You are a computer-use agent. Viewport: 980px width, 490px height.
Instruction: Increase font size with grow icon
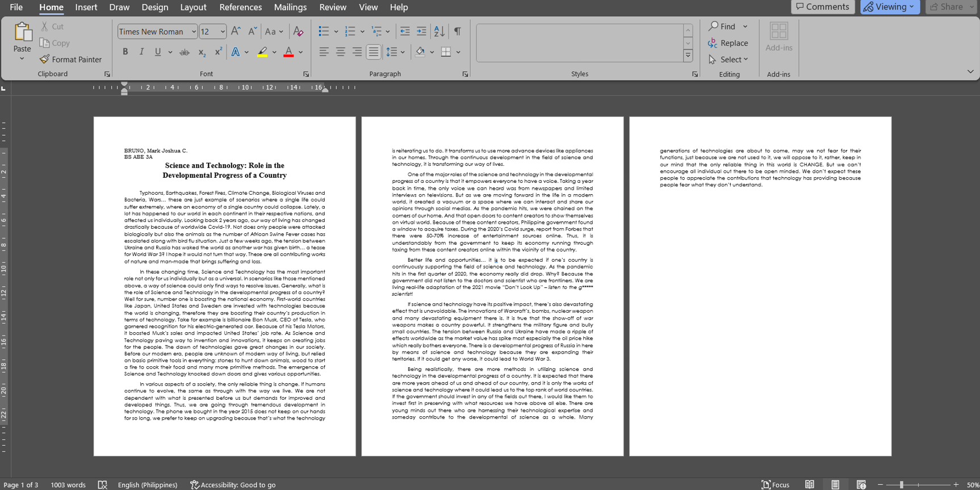coord(236,31)
